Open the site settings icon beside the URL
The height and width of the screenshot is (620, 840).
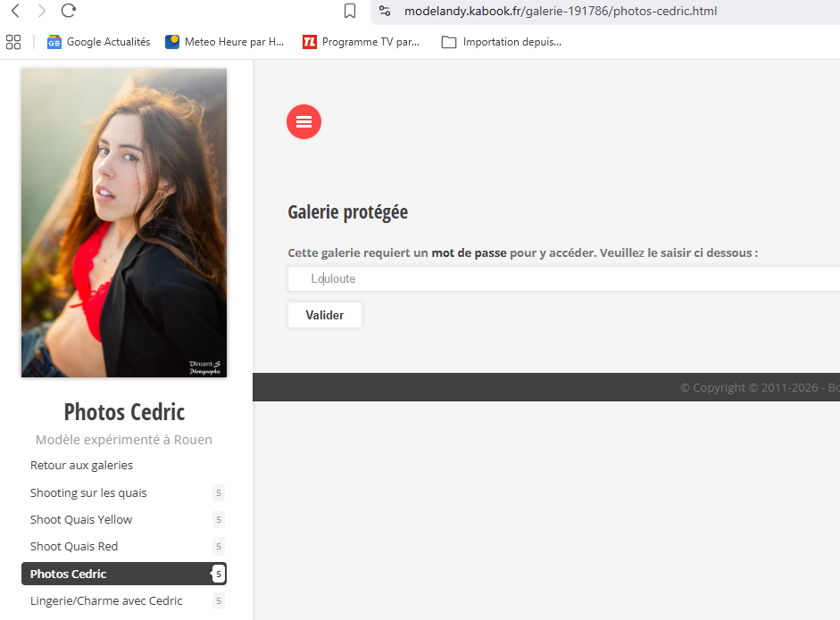(385, 12)
